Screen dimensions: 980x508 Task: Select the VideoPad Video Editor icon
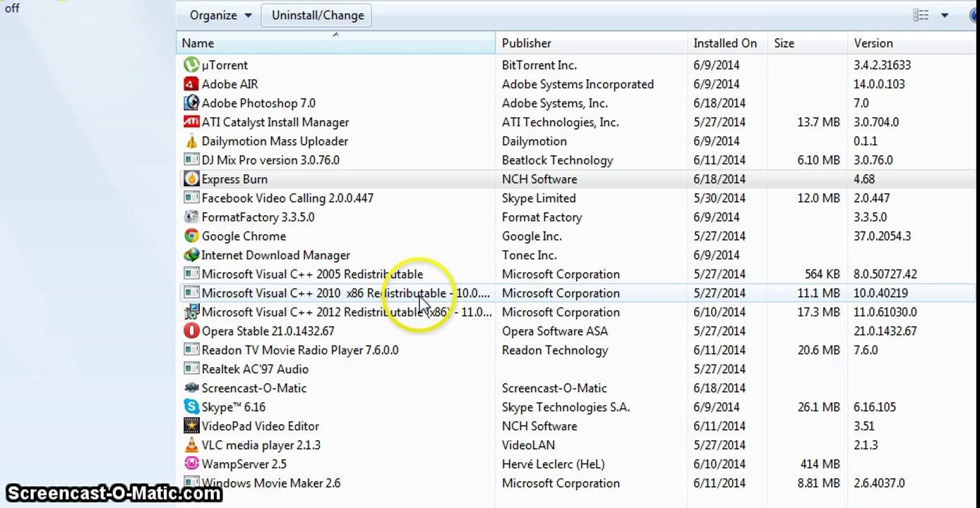click(x=191, y=426)
